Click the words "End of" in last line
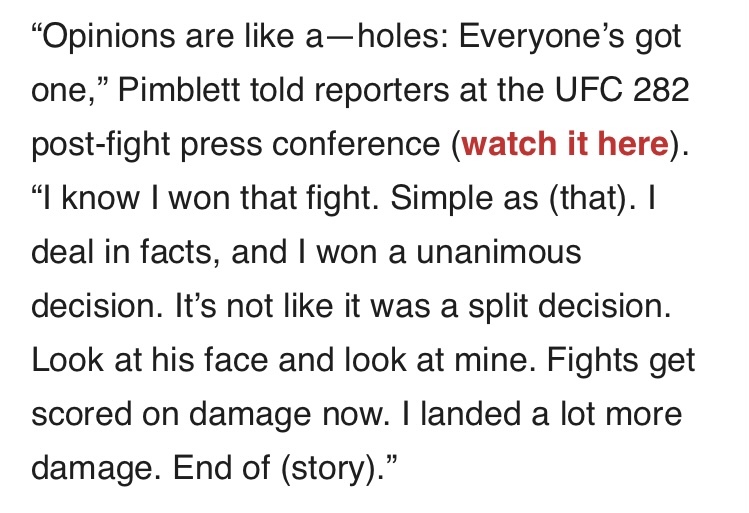This screenshot has width=749, height=513. [x=221, y=467]
